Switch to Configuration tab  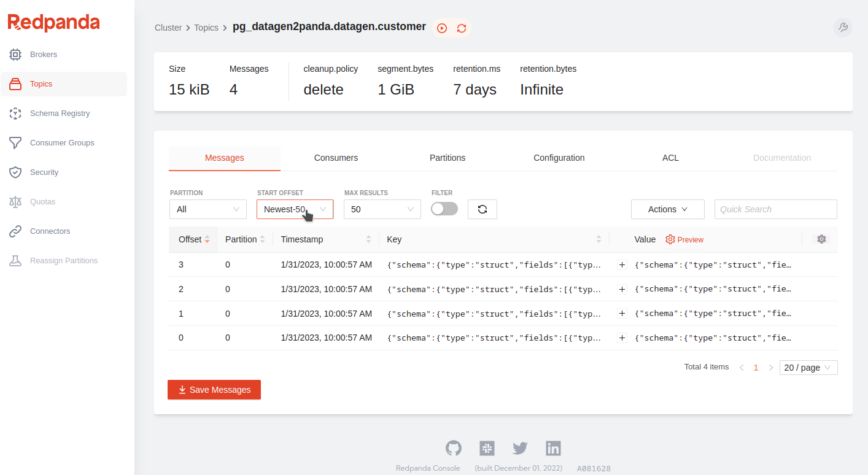[559, 158]
